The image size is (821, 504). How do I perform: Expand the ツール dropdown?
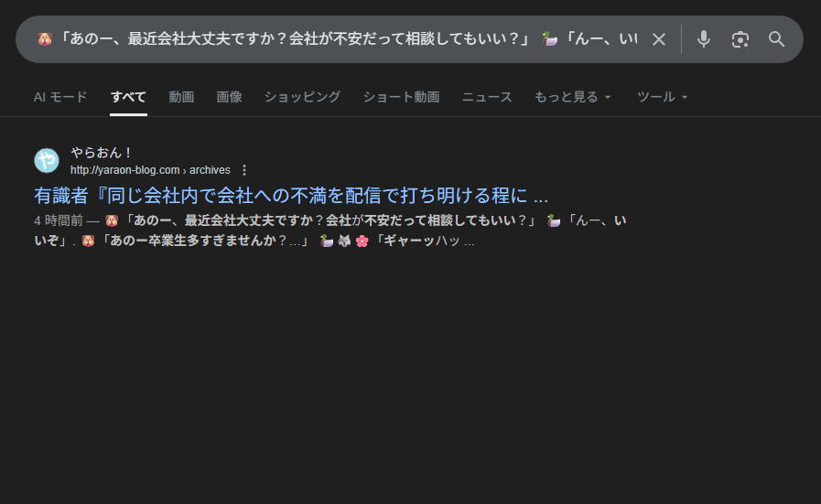click(x=662, y=97)
